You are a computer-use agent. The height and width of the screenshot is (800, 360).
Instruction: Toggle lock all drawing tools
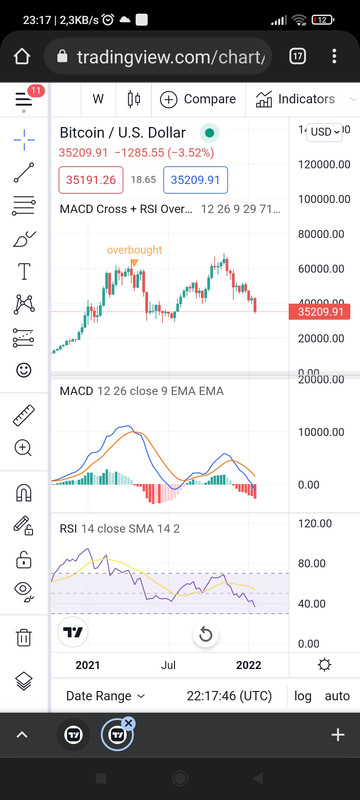[x=24, y=559]
